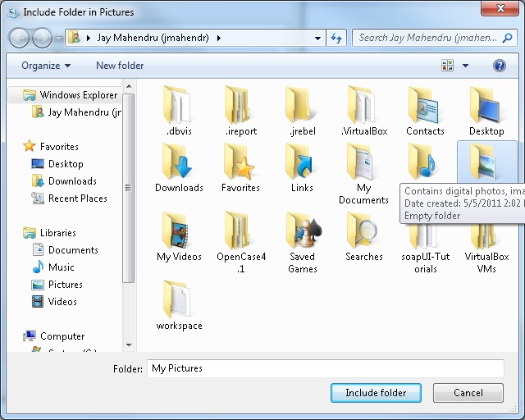Select the Desktop folder in file grid
Image resolution: width=525 pixels, height=420 pixels.
[x=485, y=105]
